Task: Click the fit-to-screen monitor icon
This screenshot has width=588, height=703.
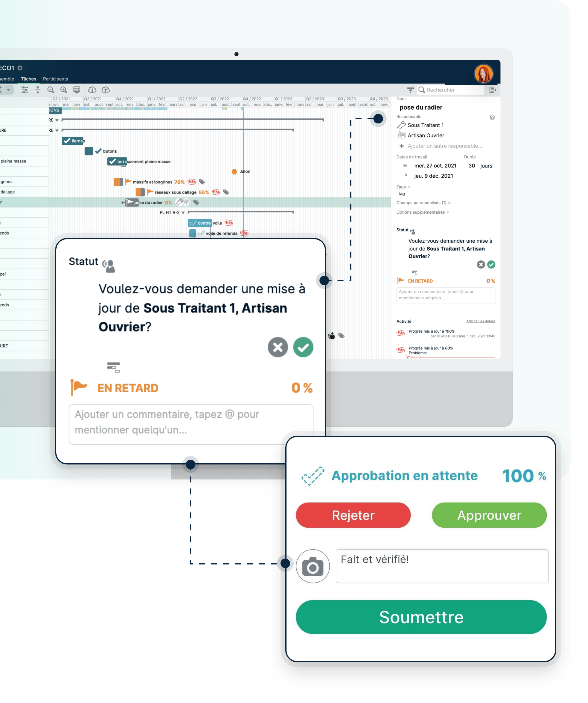Action: click(x=77, y=90)
